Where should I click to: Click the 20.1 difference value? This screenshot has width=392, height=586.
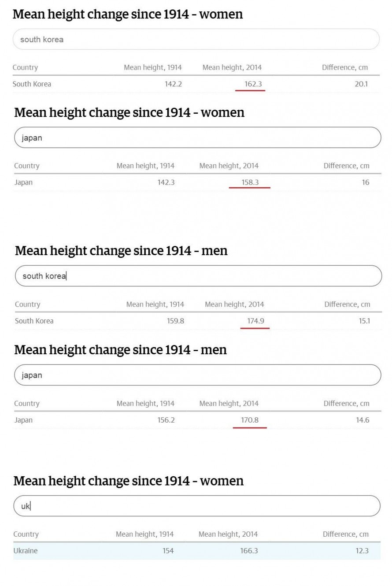(361, 84)
